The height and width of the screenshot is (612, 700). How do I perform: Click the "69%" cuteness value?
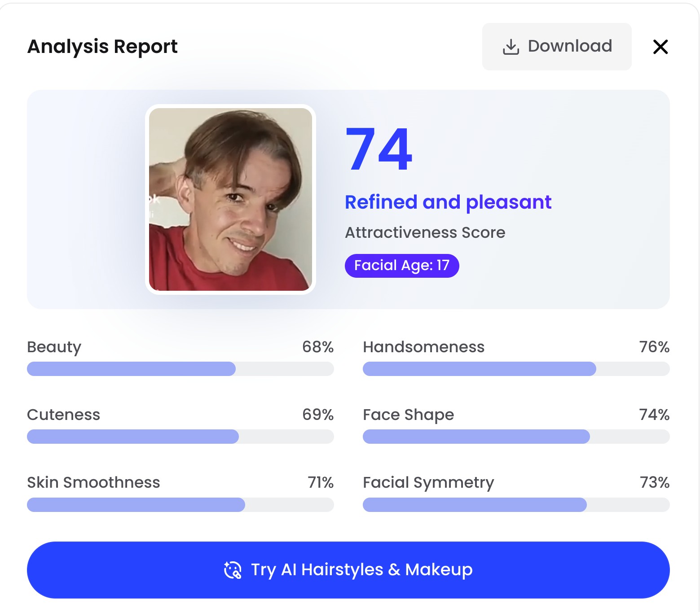[318, 415]
